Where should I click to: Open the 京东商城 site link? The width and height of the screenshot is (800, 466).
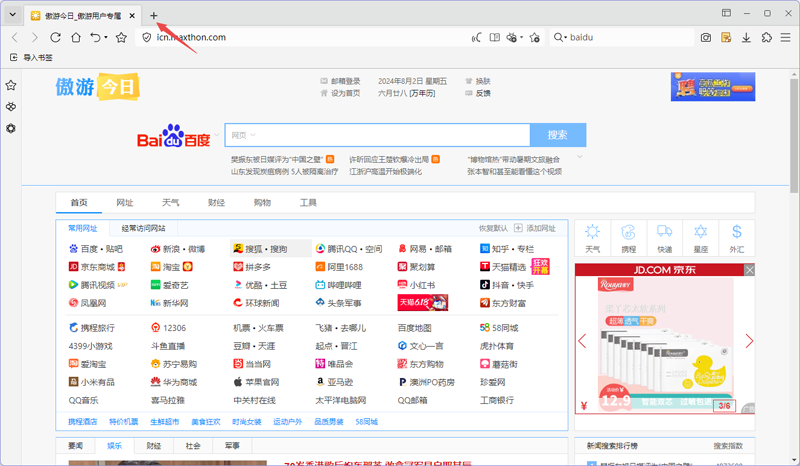(x=97, y=267)
